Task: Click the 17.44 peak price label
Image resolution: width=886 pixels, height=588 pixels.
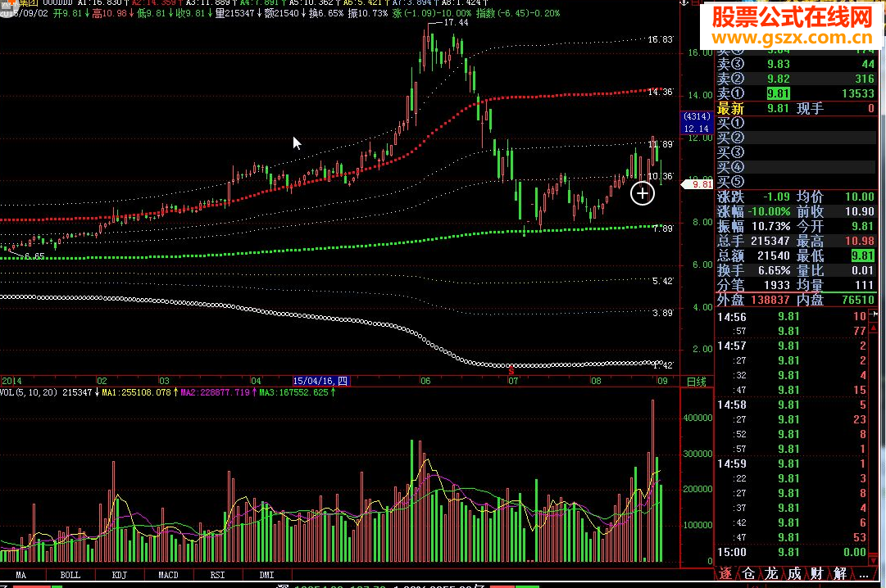Action: point(456,23)
